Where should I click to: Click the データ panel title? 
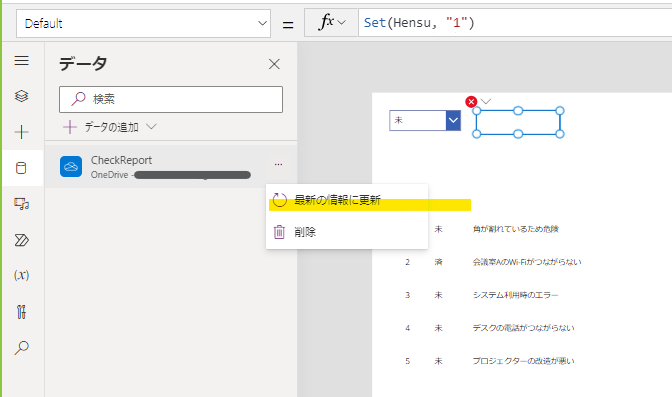(83, 64)
